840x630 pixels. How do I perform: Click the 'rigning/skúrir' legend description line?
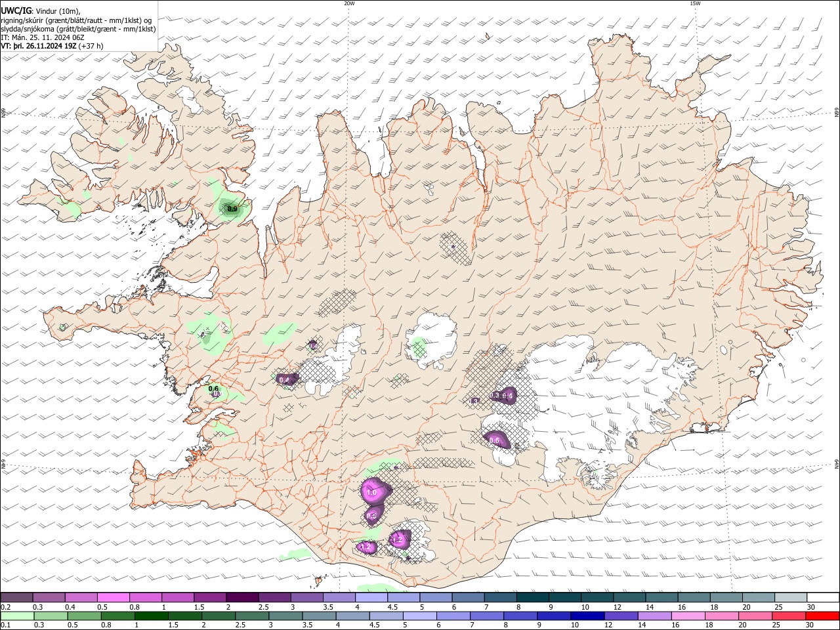coord(75,20)
